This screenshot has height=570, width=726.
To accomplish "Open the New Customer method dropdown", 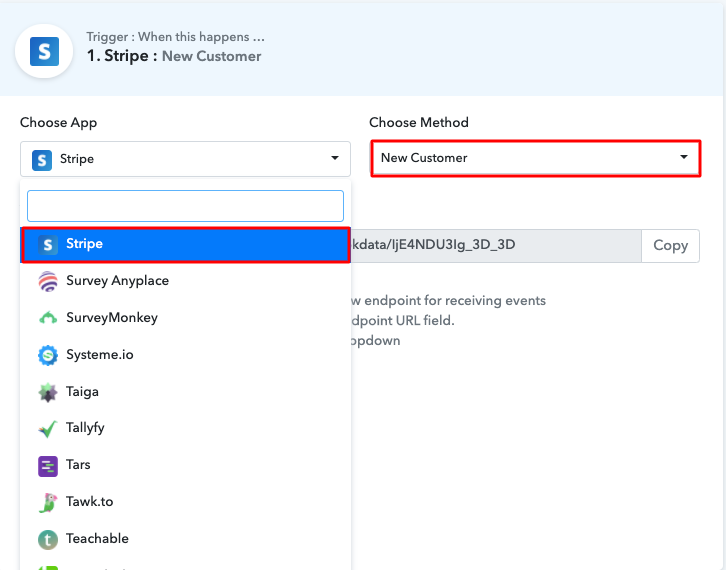I will (536, 158).
